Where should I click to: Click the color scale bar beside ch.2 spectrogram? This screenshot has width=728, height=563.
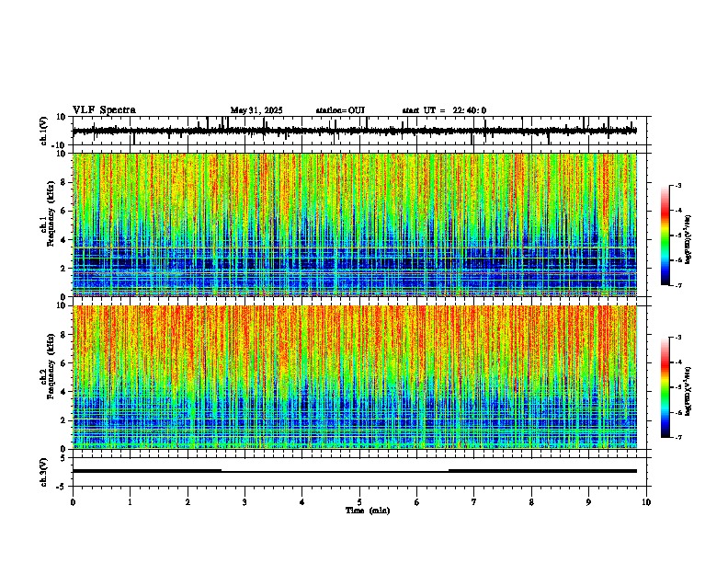[665, 387]
